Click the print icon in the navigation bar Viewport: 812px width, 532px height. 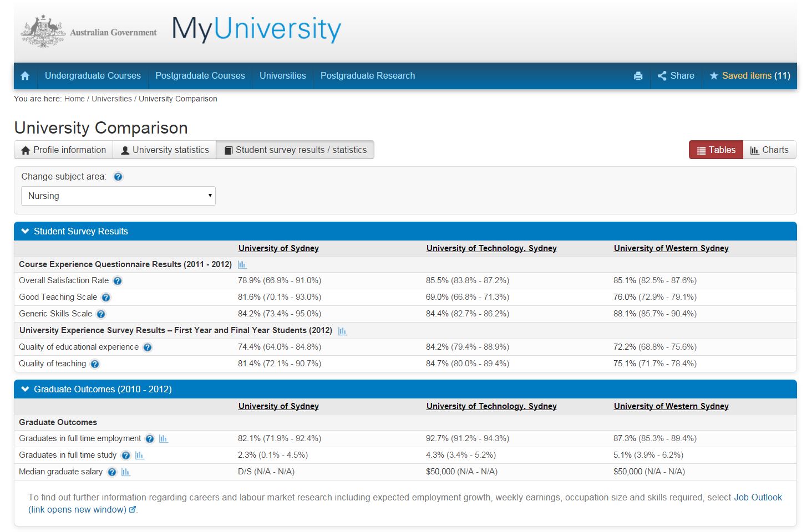point(638,76)
